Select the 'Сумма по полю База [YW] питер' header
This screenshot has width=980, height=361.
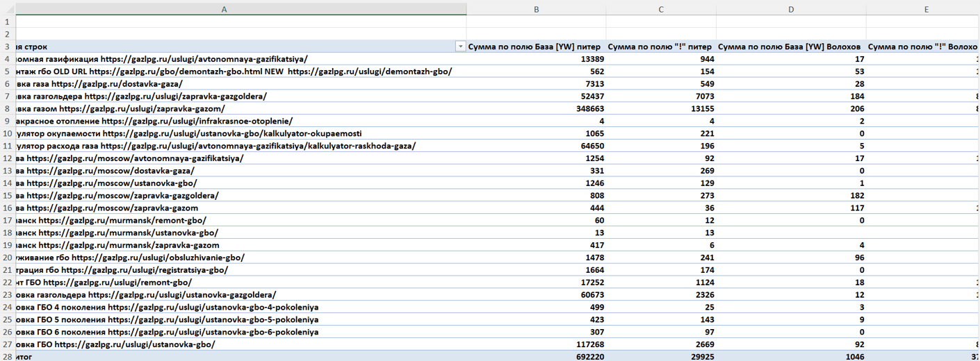pyautogui.click(x=536, y=47)
